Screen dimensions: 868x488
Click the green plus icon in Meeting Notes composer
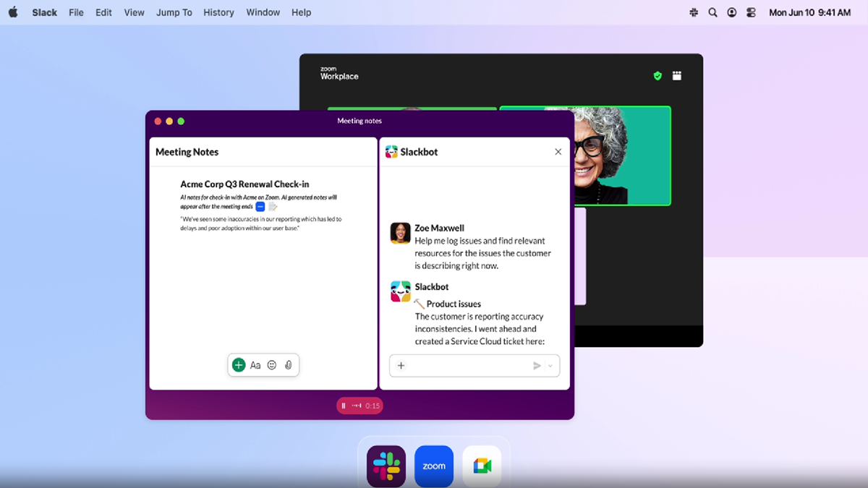[239, 365]
